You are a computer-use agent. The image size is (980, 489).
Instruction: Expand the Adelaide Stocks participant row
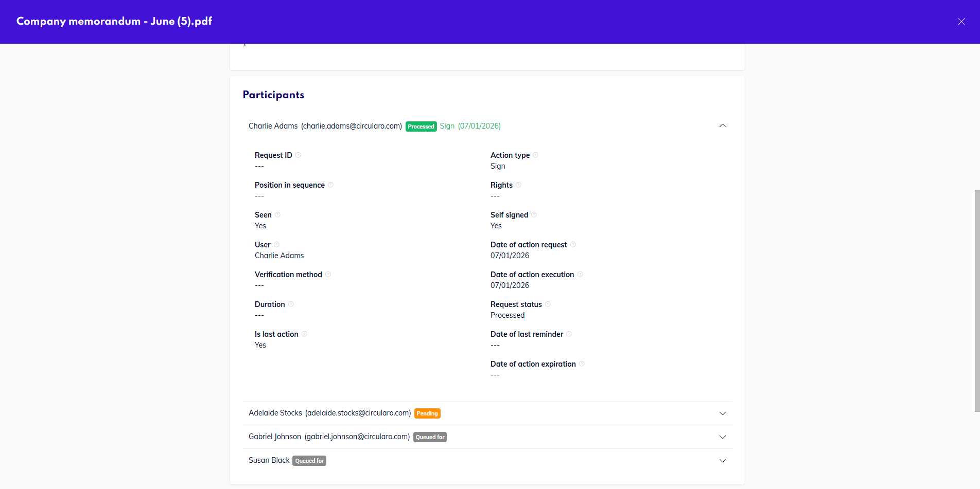tap(722, 413)
